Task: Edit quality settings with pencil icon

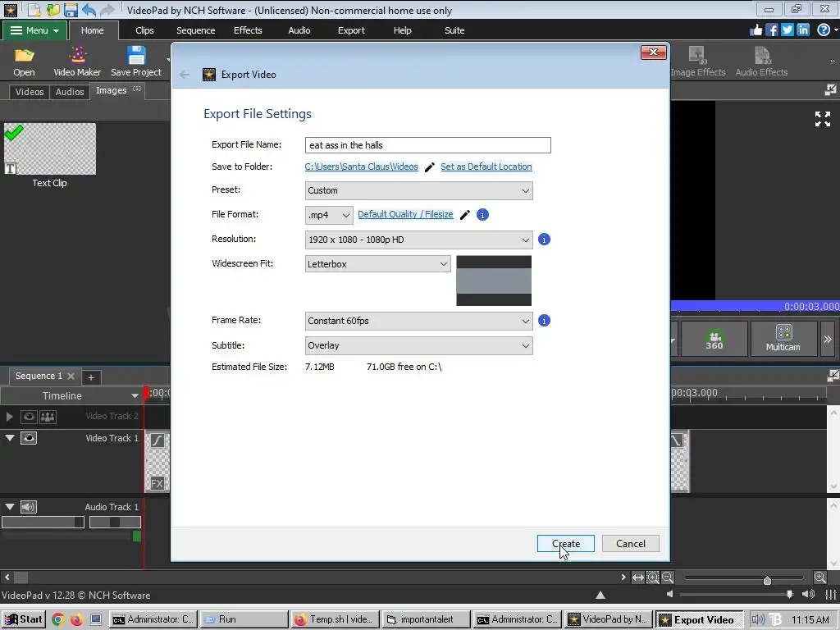Action: point(465,215)
